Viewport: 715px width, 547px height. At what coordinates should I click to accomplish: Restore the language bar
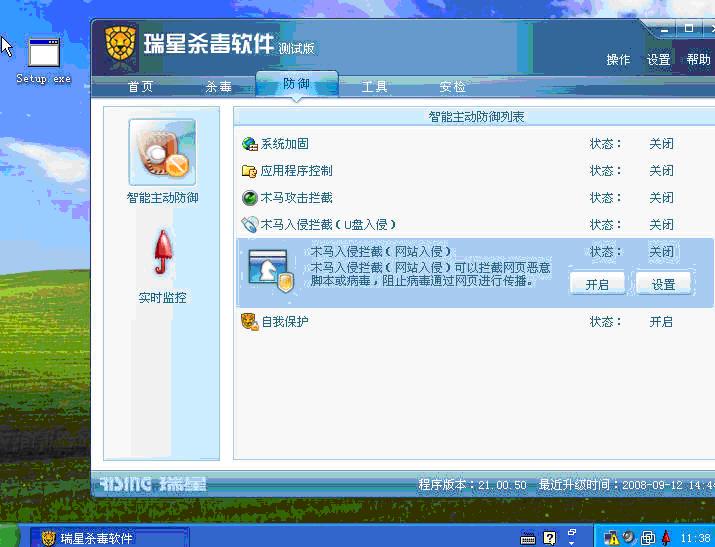point(572,532)
